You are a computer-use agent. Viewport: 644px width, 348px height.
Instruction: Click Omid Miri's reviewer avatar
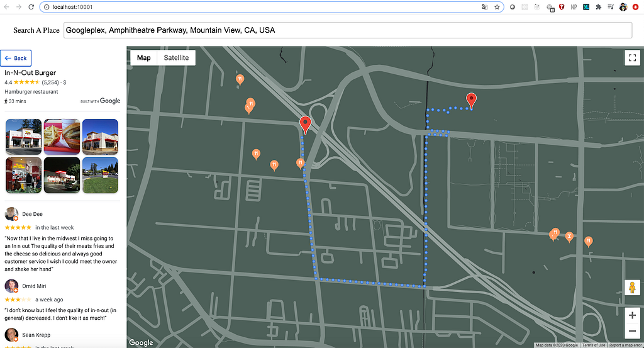point(11,286)
